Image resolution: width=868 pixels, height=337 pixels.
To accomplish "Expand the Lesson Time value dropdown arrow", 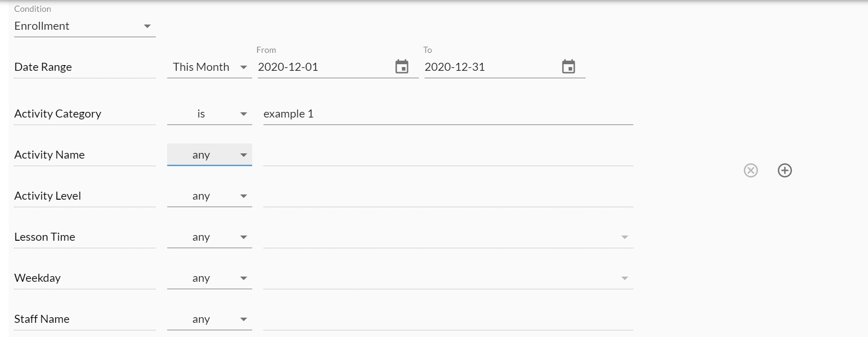I will pyautogui.click(x=624, y=237).
